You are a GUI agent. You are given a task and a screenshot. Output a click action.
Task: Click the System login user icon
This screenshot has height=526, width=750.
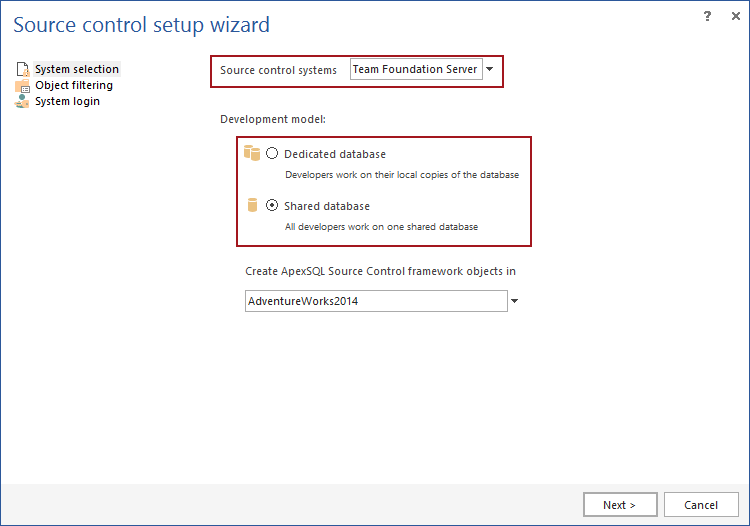click(22, 101)
